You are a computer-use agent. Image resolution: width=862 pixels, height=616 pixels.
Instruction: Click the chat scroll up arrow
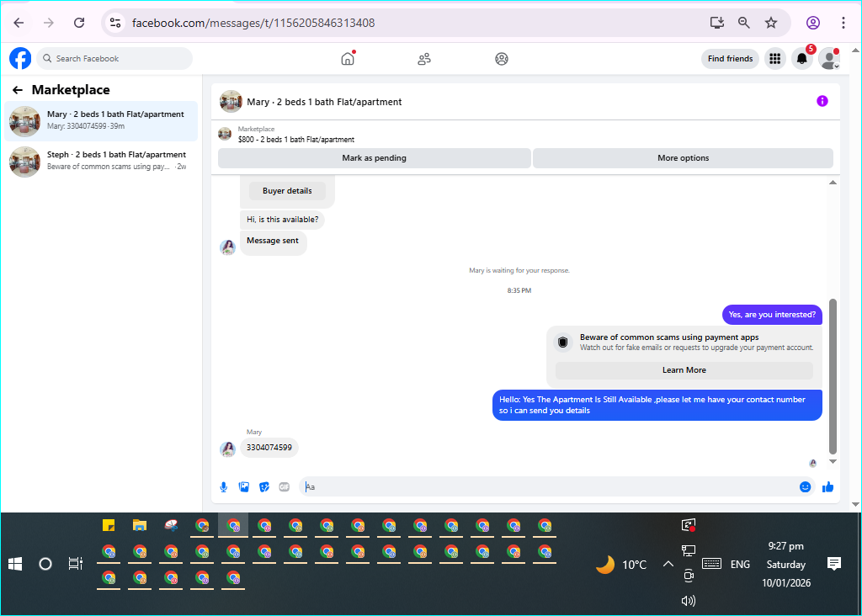point(833,183)
